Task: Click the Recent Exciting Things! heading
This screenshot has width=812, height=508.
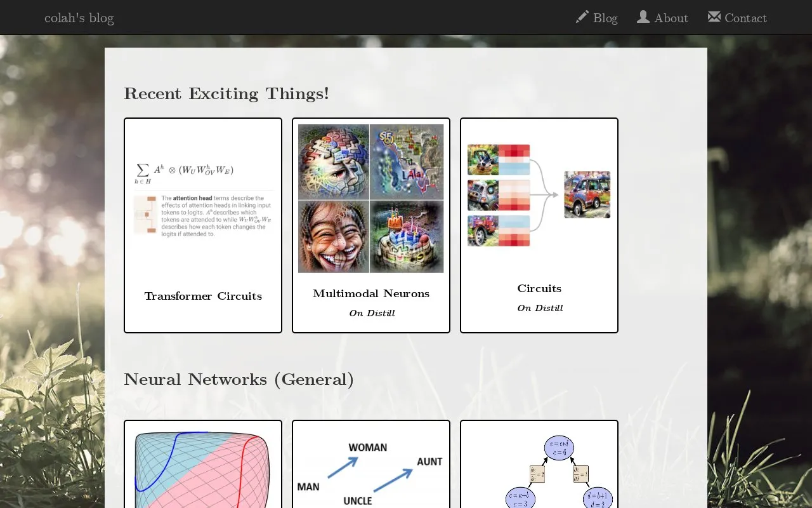Action: pos(226,94)
